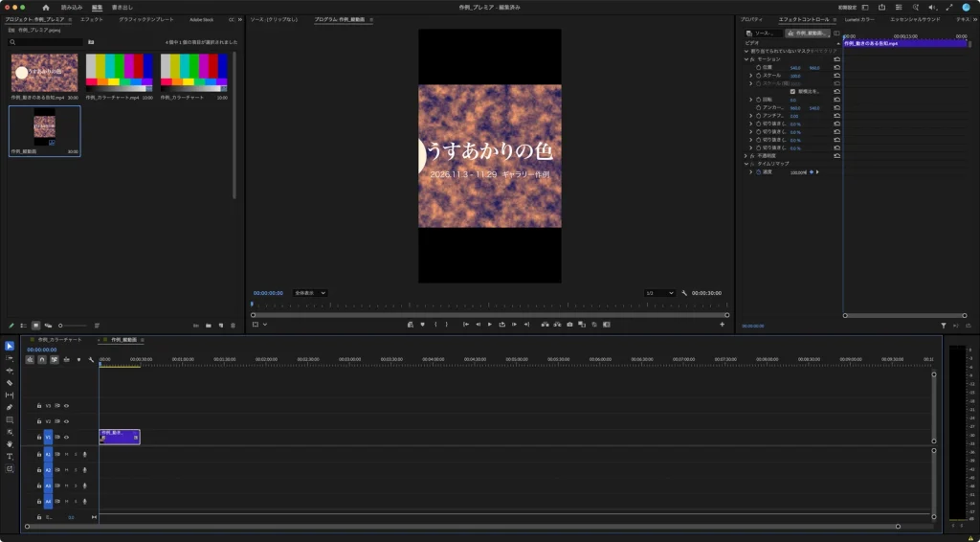The image size is (980, 542).
Task: Expand the 回転 property
Action: [x=750, y=100]
